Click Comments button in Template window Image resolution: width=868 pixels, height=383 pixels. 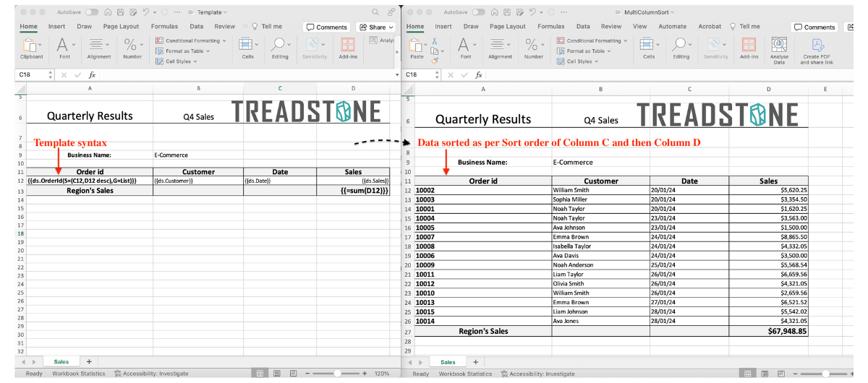(x=327, y=27)
